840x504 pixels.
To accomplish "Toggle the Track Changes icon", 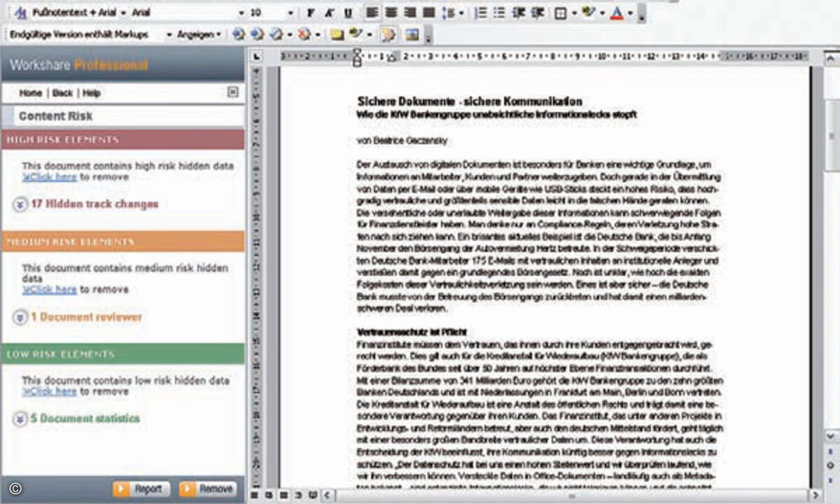I will point(389,34).
